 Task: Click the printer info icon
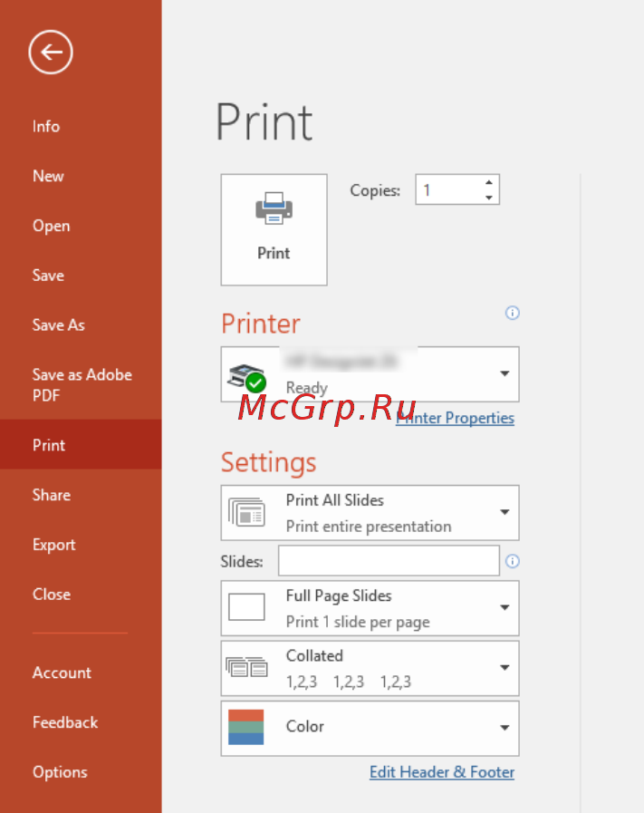tap(512, 313)
